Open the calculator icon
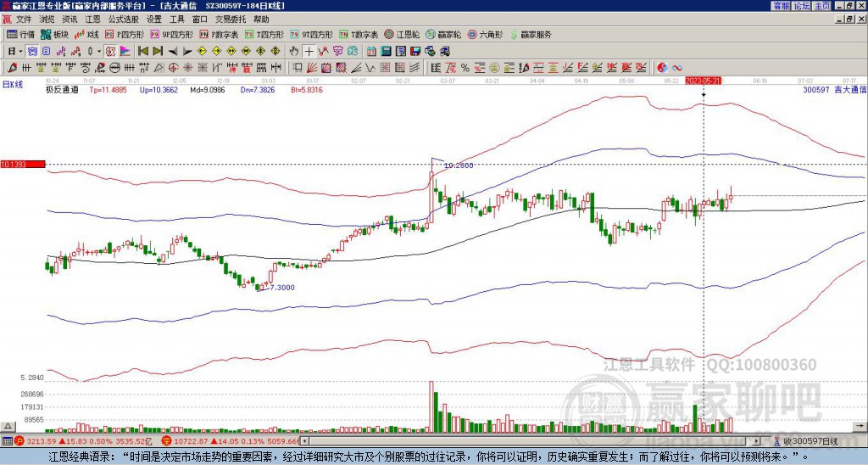The height and width of the screenshot is (465, 868). 386,52
